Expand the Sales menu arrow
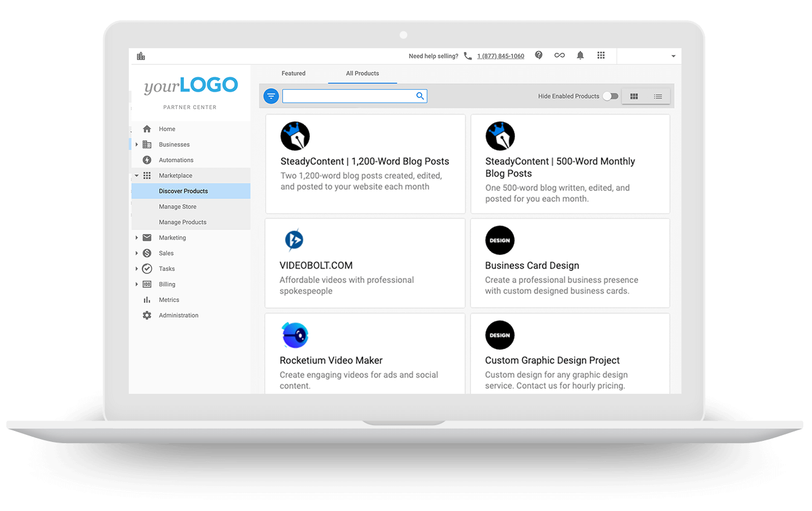The height and width of the screenshot is (511, 812). pos(137,253)
